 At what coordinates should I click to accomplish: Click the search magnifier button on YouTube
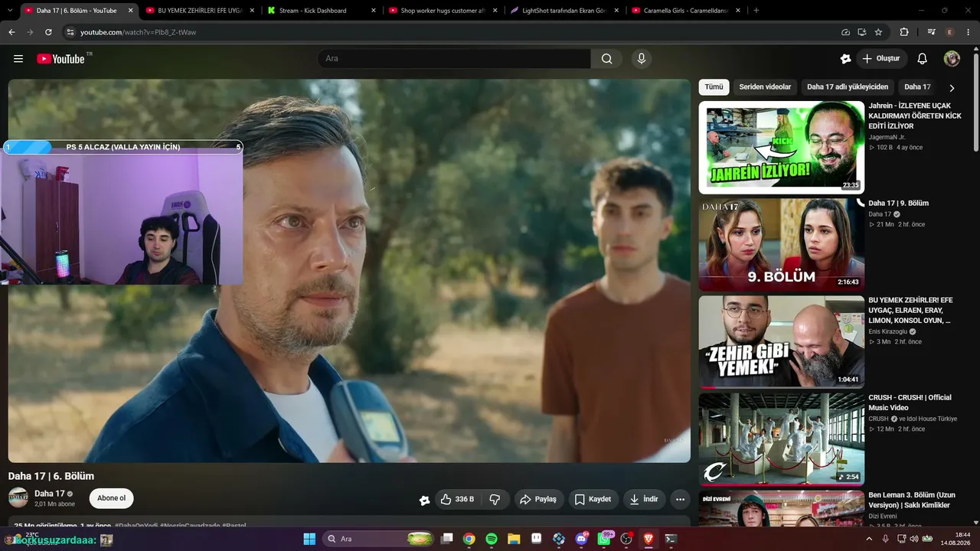point(606,59)
